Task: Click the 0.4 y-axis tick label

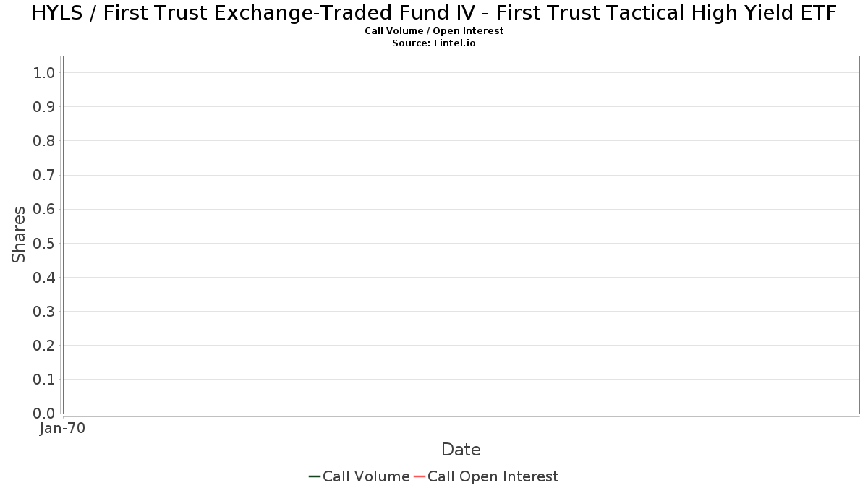Action: (x=44, y=278)
